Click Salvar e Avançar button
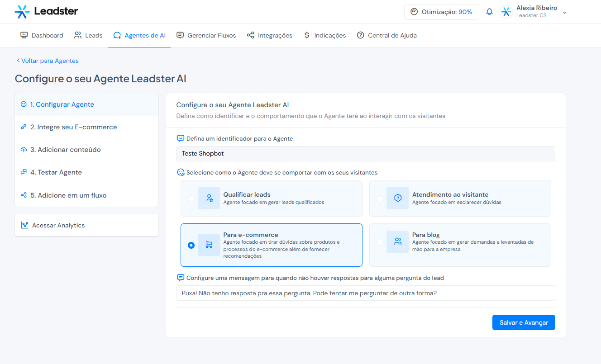This screenshot has width=601, height=364. pyautogui.click(x=524, y=322)
